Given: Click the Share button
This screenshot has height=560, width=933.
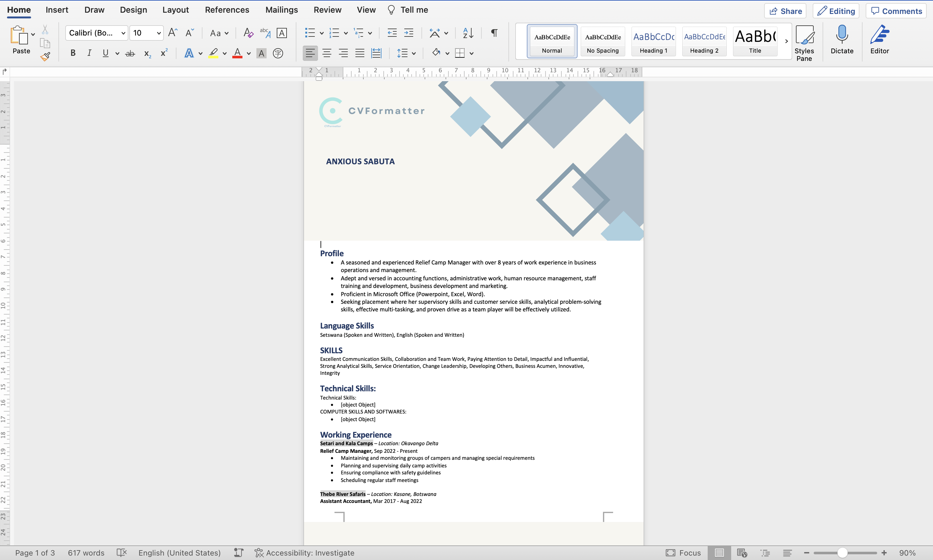Looking at the screenshot, I should point(785,11).
